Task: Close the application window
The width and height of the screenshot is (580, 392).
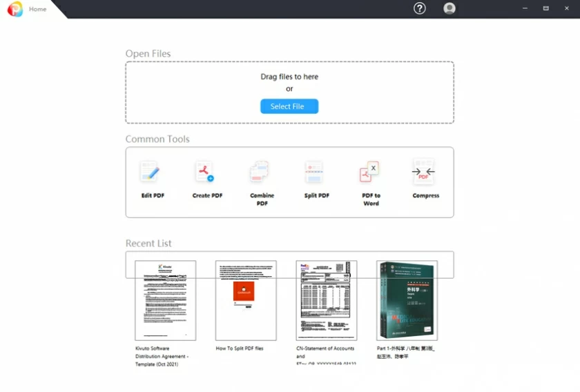Action: (567, 8)
